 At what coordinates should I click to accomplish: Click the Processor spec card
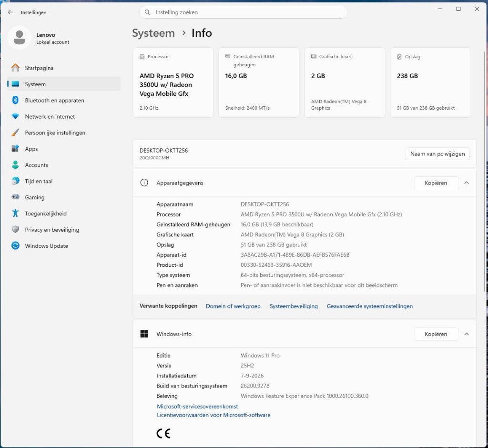tap(173, 82)
